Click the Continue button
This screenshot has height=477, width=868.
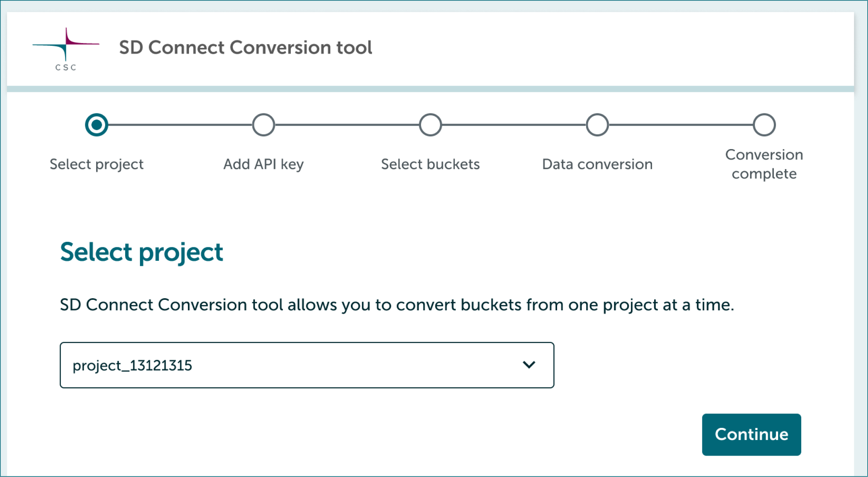tap(751, 435)
